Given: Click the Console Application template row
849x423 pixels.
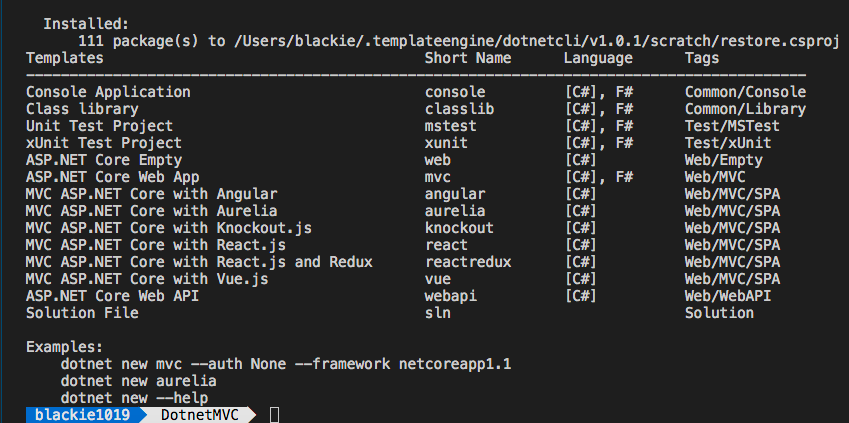Looking at the screenshot, I should [108, 92].
